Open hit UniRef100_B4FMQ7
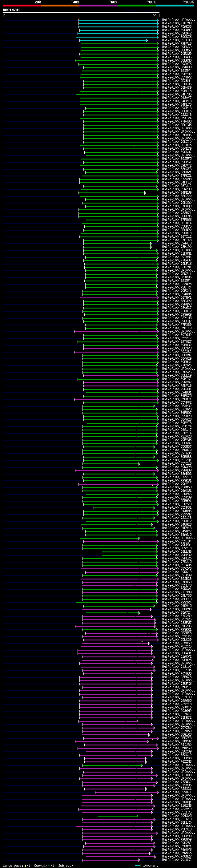 point(177,412)
